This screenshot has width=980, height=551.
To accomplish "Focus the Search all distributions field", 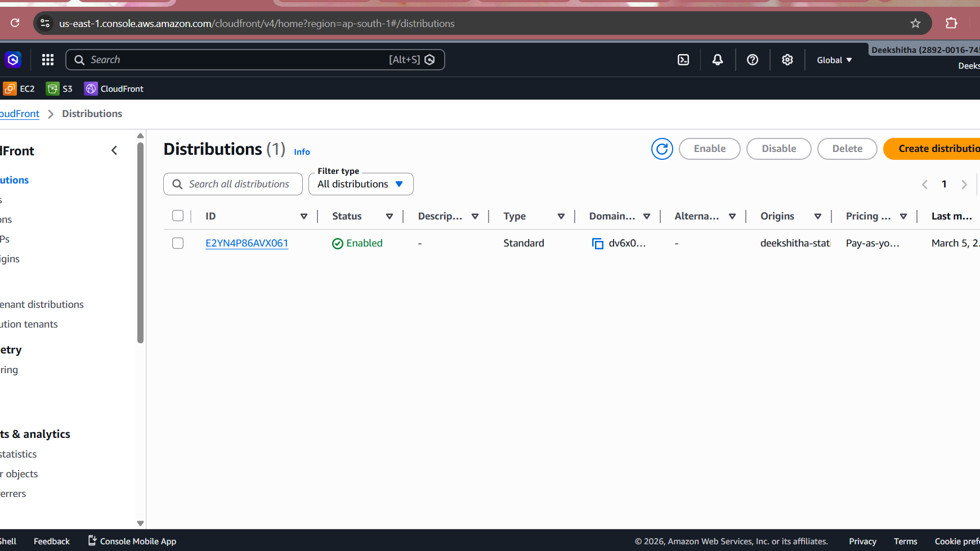I will pos(239,184).
